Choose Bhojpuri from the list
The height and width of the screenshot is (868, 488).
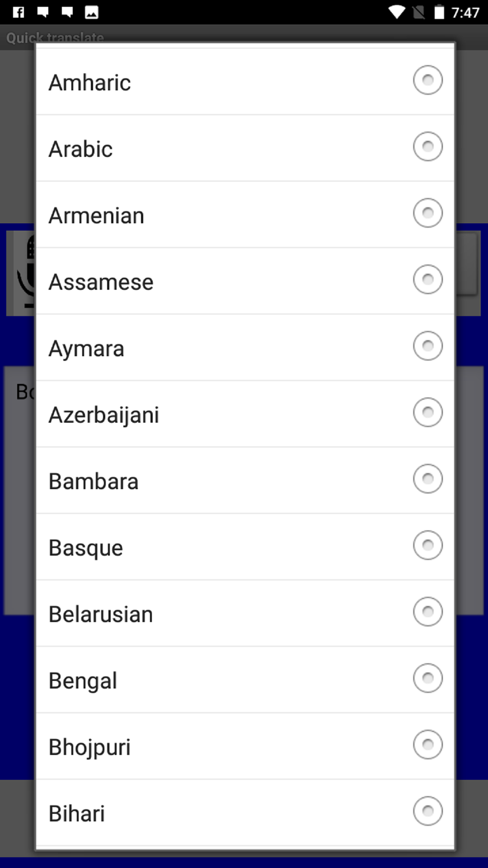427,744
